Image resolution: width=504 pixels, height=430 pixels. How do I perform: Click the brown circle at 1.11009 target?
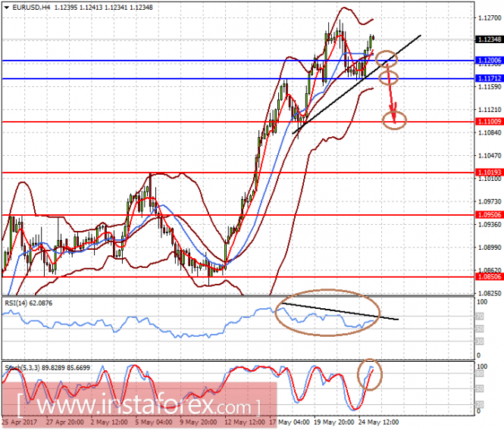point(394,120)
